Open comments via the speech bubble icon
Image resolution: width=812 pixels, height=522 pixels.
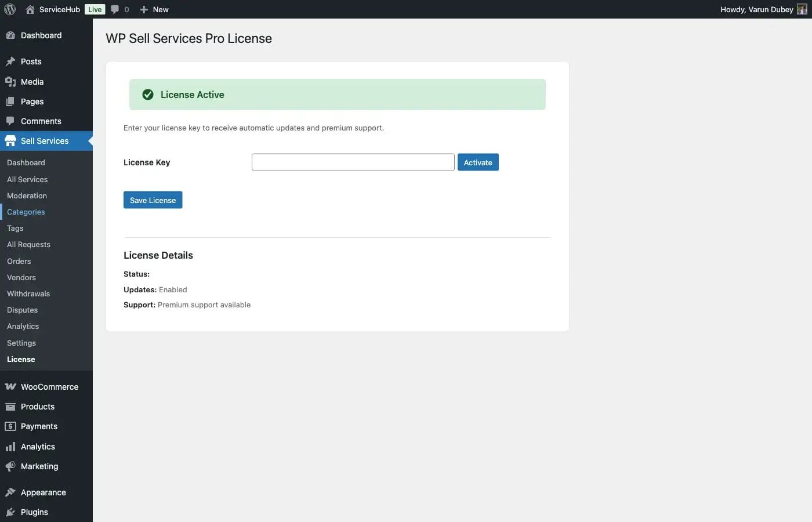click(x=115, y=9)
